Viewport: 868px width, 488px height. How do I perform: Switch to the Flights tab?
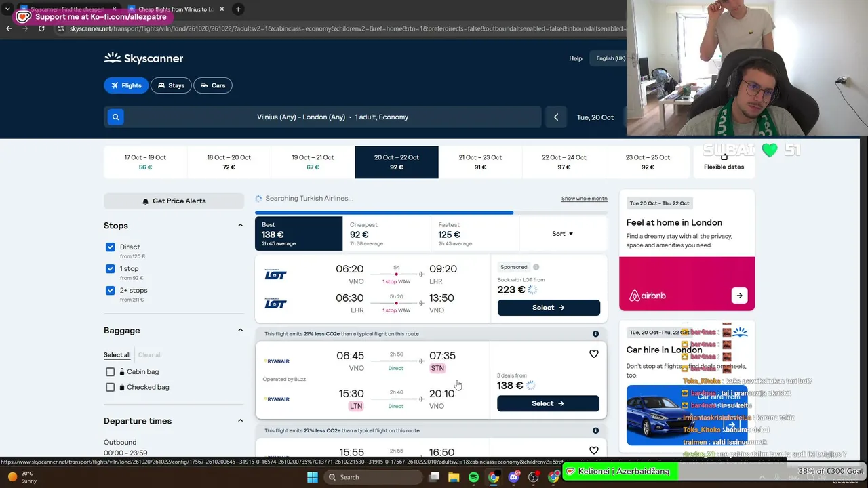tap(125, 85)
